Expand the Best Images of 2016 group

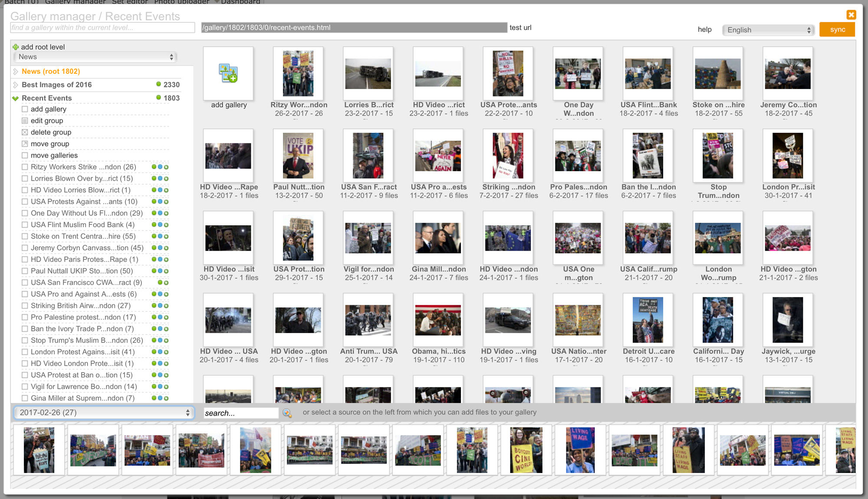coord(16,85)
